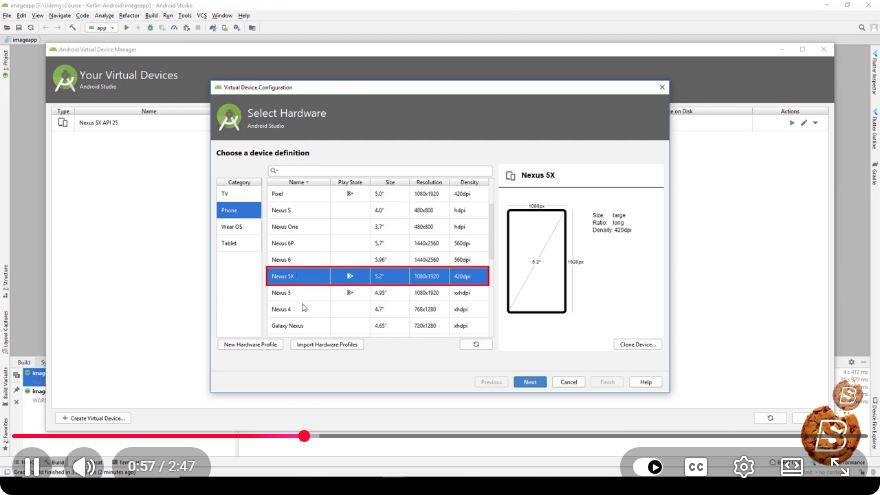Open the actions arrow for Nexus 5X API 25
Image resolution: width=880 pixels, height=495 pixels.
pyautogui.click(x=815, y=123)
